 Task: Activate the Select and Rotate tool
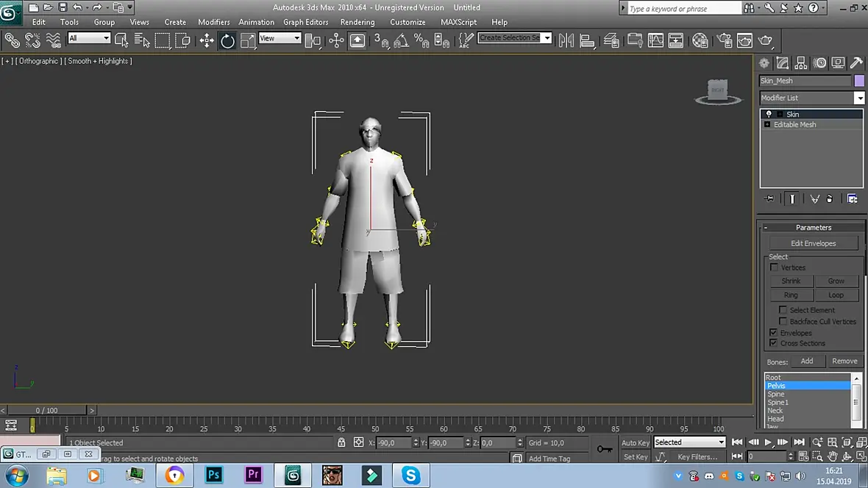(x=227, y=40)
